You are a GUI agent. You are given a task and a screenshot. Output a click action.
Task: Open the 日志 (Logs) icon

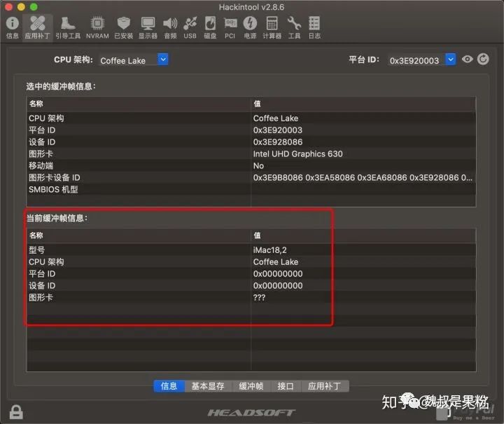coord(314,27)
